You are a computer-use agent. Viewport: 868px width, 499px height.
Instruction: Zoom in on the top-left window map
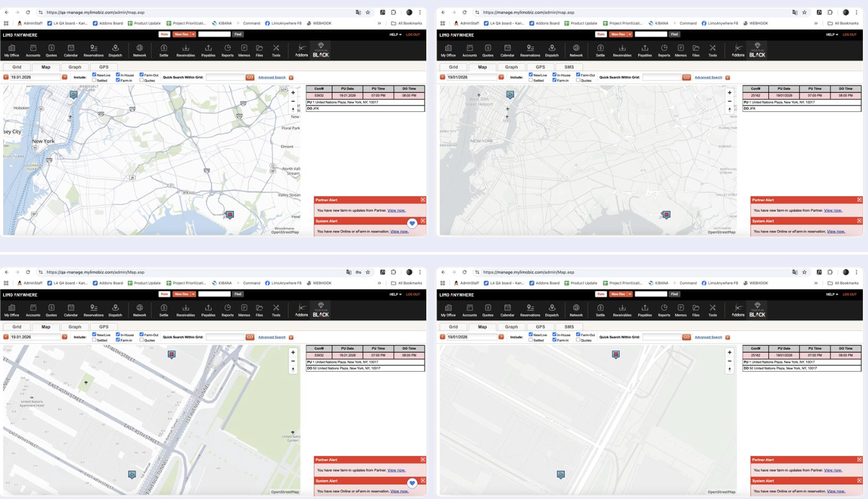click(x=293, y=93)
